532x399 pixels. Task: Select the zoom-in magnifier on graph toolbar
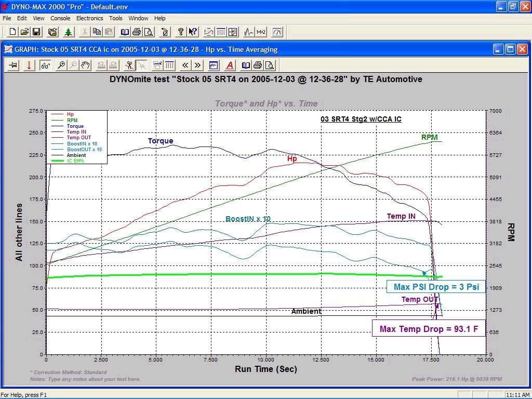pyautogui.click(x=61, y=65)
